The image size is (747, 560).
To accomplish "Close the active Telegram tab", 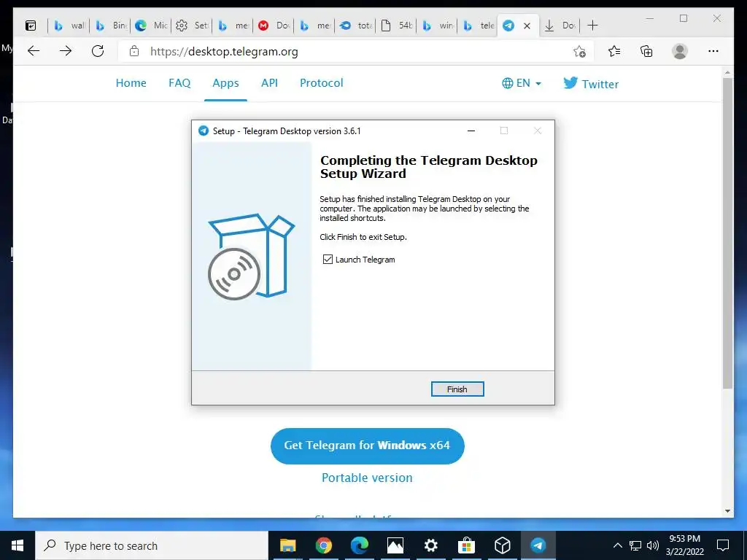I will tap(527, 26).
